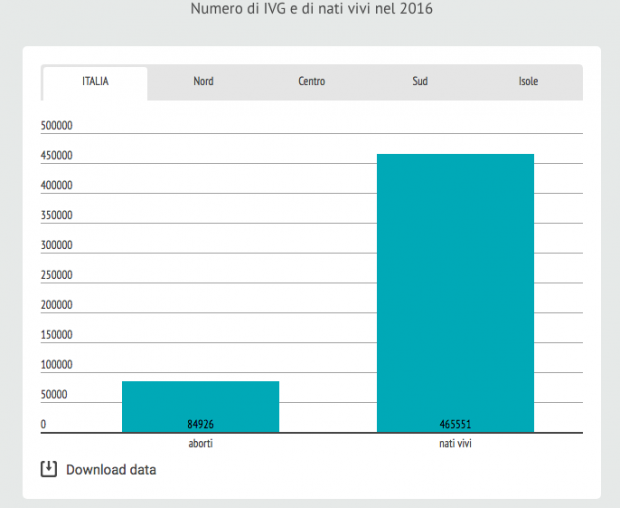
Task: Click the 350000 y-axis label
Action: tap(57, 215)
